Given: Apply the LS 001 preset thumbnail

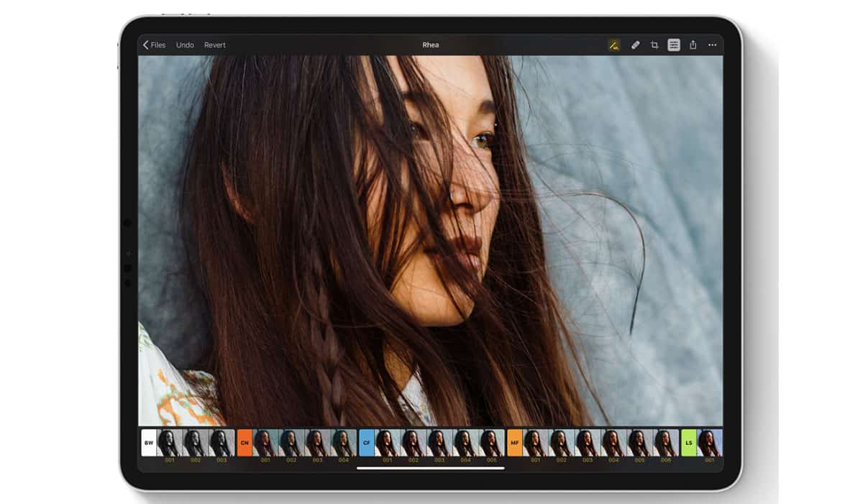Looking at the screenshot, I should pos(710,443).
